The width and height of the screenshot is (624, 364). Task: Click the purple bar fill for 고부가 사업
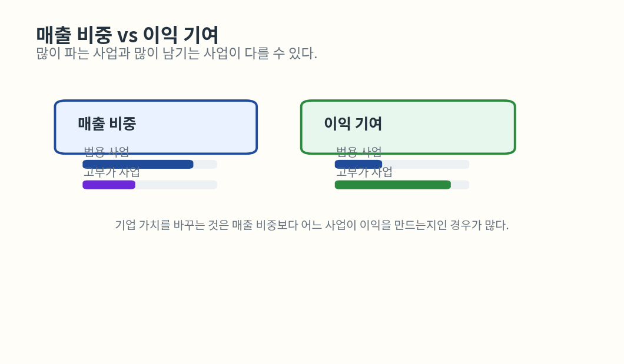click(x=109, y=185)
